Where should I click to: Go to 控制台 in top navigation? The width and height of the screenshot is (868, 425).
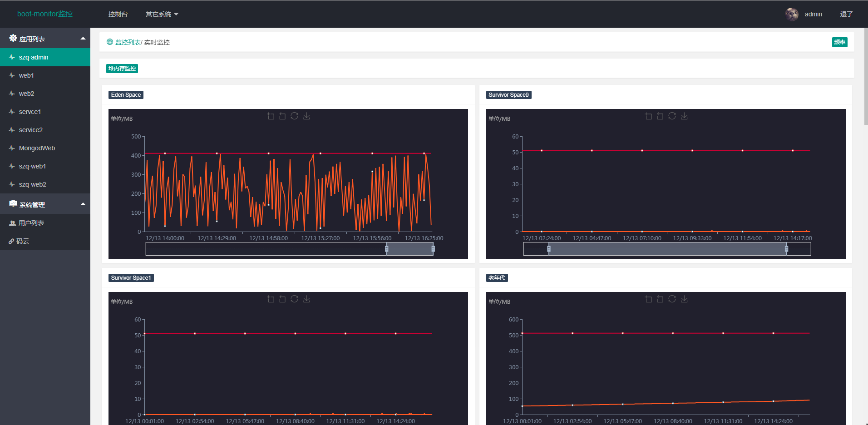point(118,14)
